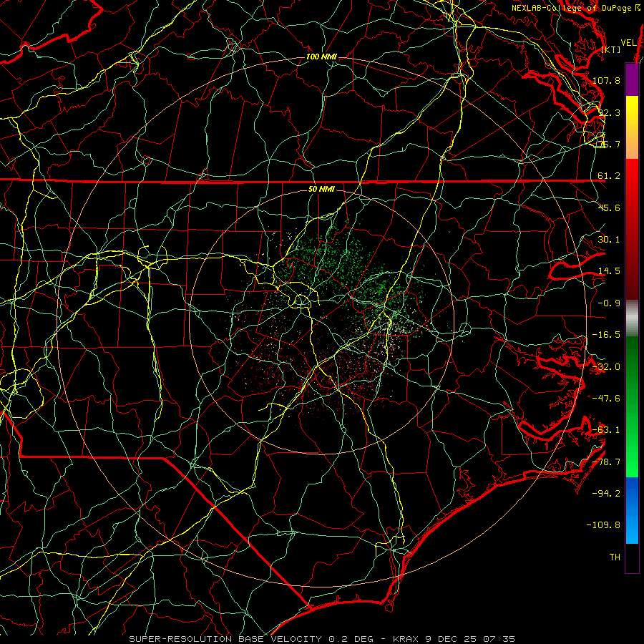This screenshot has width=644, height=644.
Task: Select the 107.8 legend value
Action: (x=607, y=80)
